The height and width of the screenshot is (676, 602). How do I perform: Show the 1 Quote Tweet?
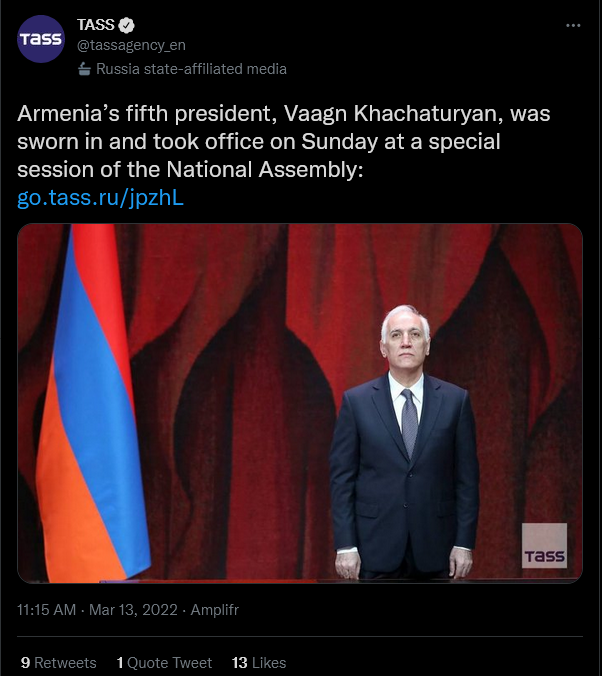tap(164, 662)
